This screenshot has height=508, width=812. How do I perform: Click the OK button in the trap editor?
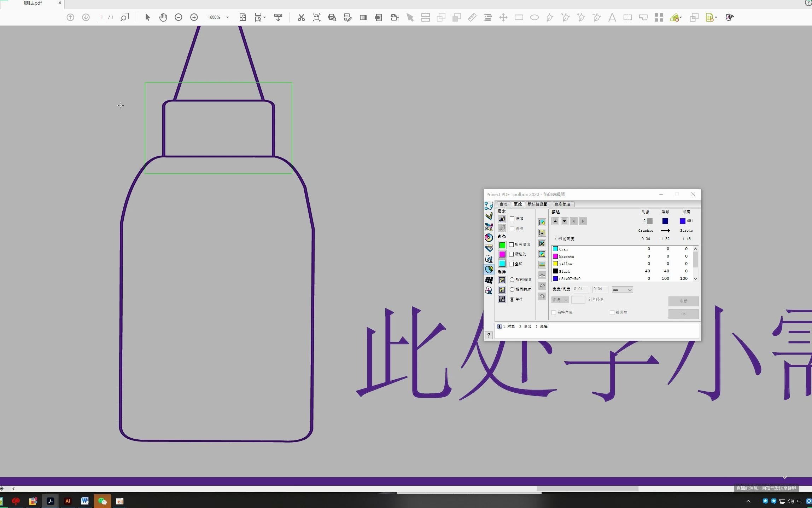683,314
